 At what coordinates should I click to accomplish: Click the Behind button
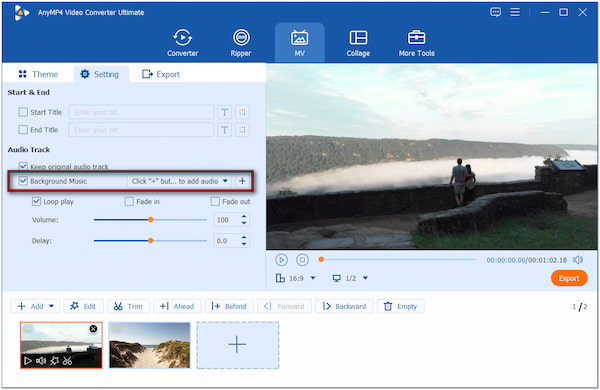[229, 306]
